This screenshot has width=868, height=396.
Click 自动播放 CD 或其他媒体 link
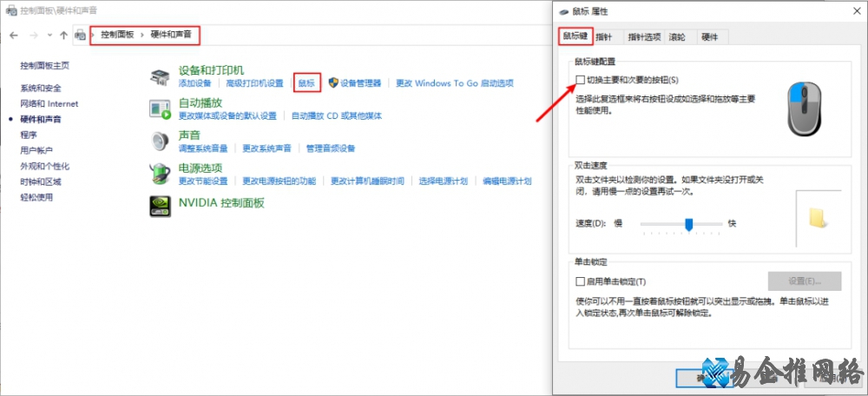coord(337,115)
